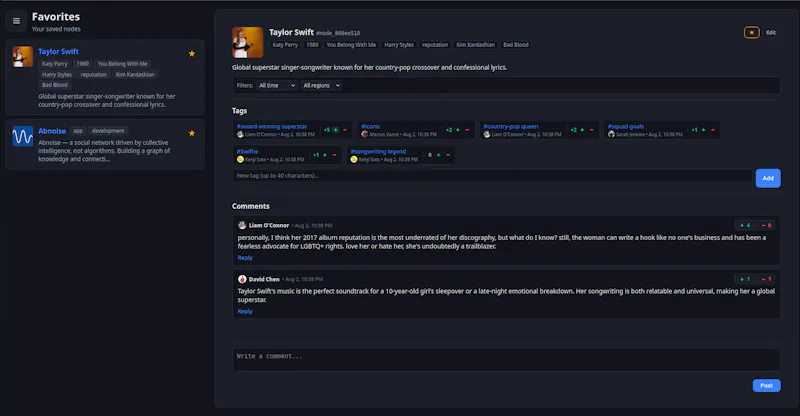The width and height of the screenshot is (800, 416).
Task: Select You Belong With Me header chip
Action: click(x=351, y=45)
